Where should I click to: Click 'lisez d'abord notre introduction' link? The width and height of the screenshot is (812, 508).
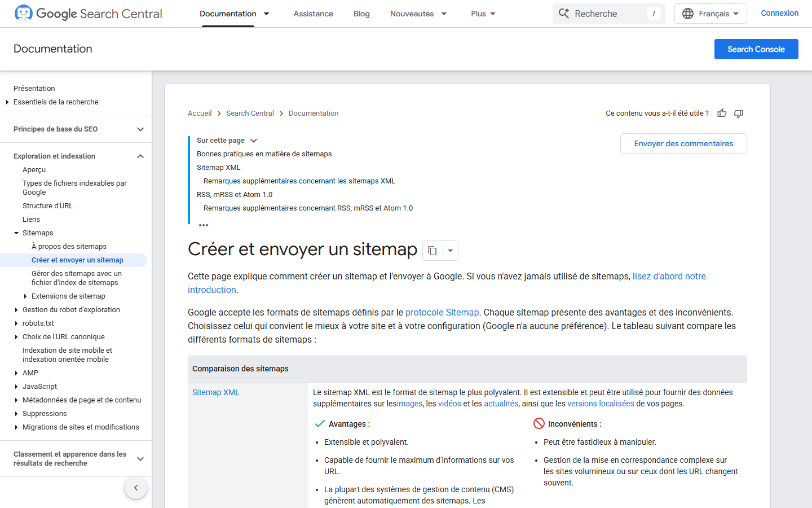[669, 277]
